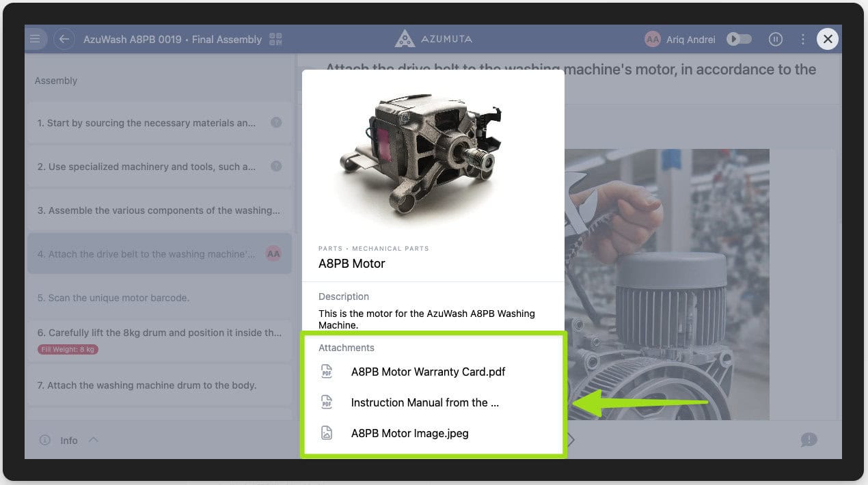This screenshot has height=485, width=868.
Task: Close the part details popup
Action: pos(828,39)
